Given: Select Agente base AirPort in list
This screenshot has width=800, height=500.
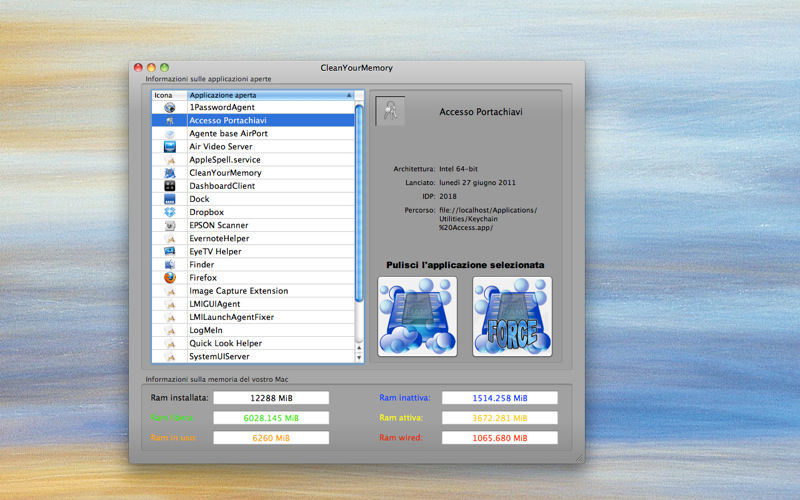Looking at the screenshot, I should tap(253, 134).
